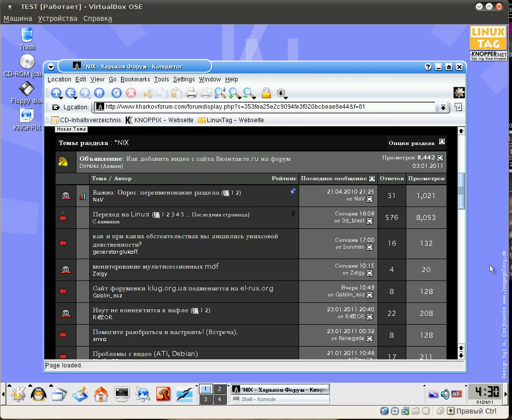This screenshot has width=512, height=420.
Task: Click in the Location URL input field
Action: (x=264, y=107)
